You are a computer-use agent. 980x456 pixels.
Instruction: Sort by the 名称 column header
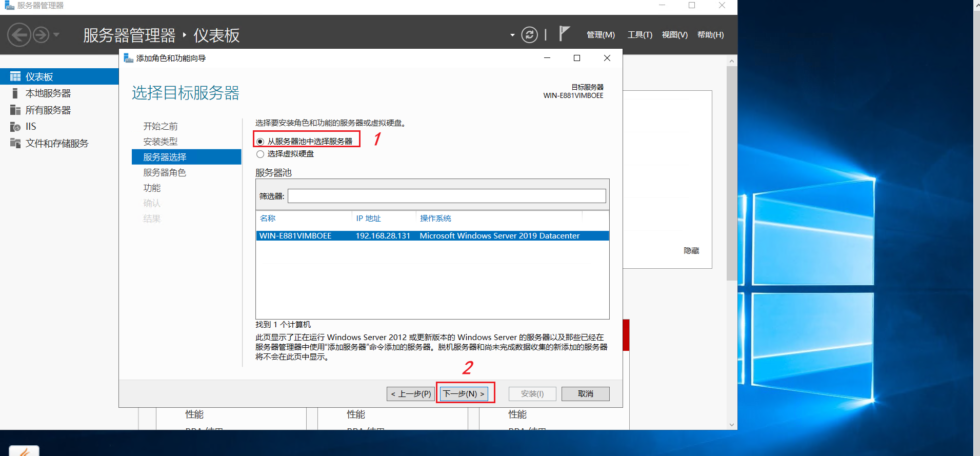point(268,219)
